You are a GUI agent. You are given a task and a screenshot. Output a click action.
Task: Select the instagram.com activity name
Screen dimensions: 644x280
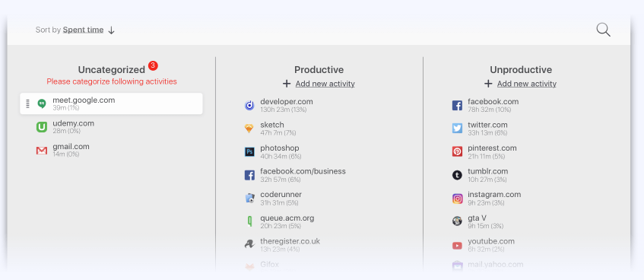pyautogui.click(x=494, y=195)
